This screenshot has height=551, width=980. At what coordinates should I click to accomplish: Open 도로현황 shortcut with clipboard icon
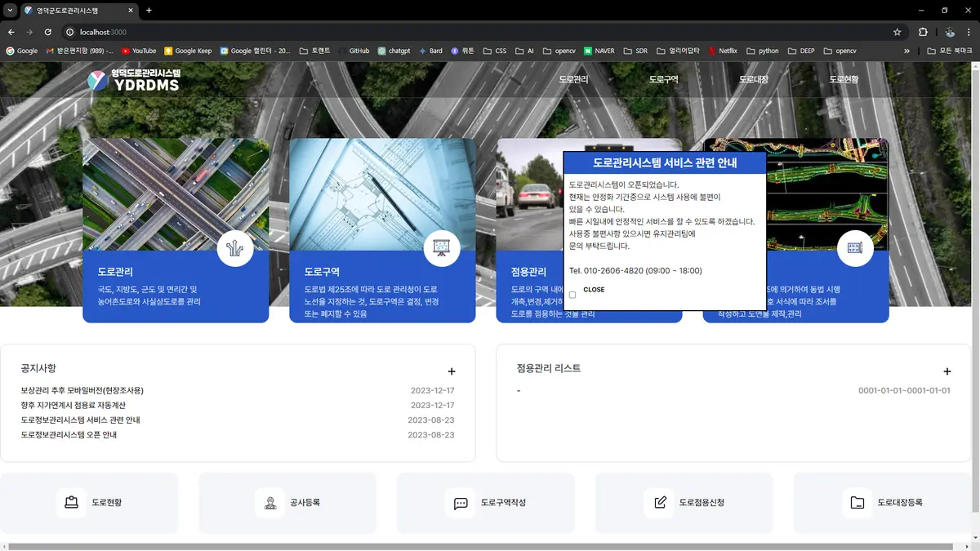tap(89, 503)
